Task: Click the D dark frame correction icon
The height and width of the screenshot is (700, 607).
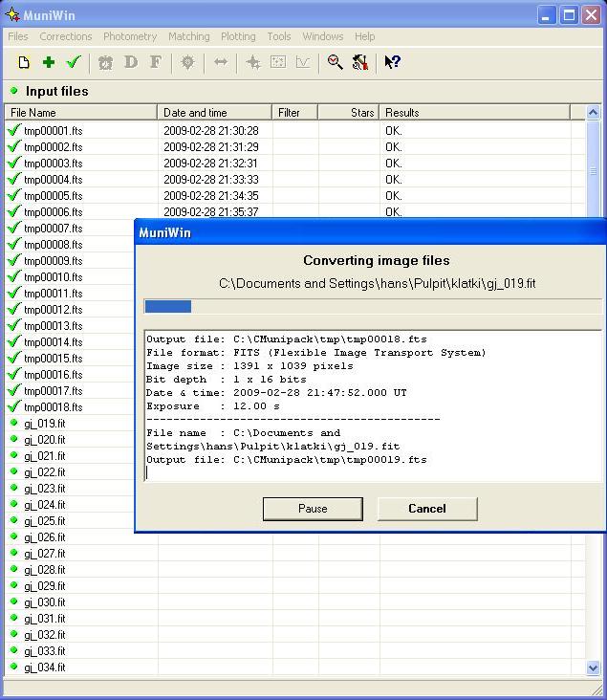Action: click(131, 62)
